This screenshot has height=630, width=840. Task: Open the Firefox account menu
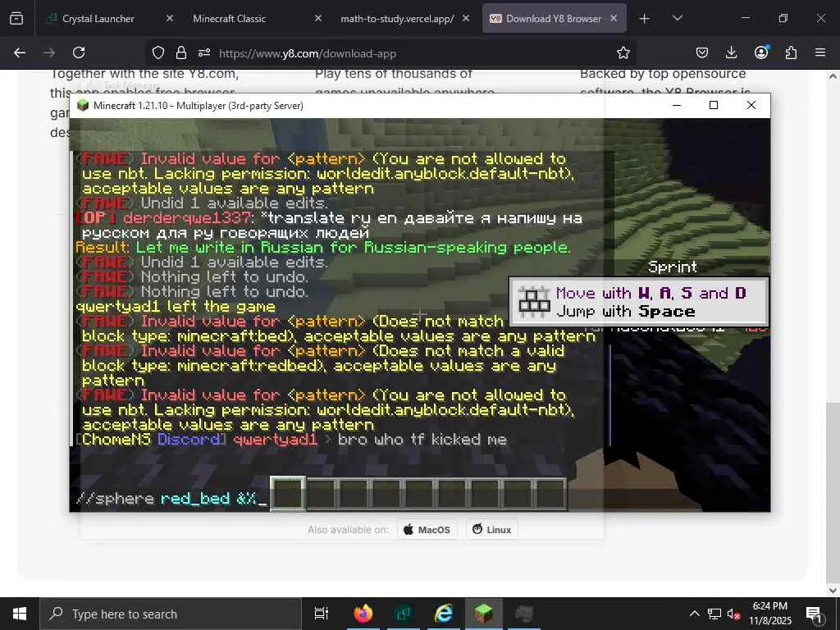761,52
